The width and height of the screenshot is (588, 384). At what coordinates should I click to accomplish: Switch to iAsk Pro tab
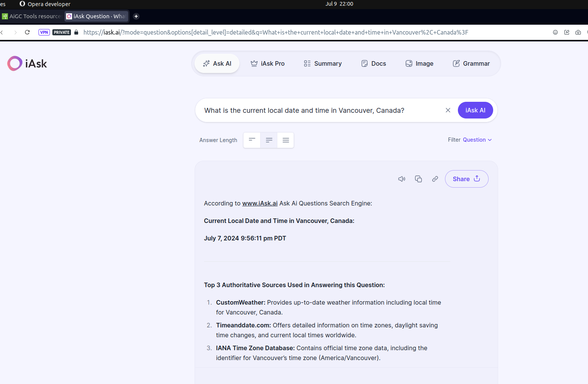click(267, 63)
